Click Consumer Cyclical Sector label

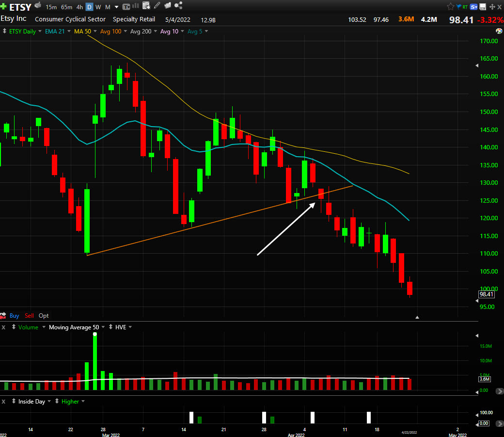pos(70,19)
